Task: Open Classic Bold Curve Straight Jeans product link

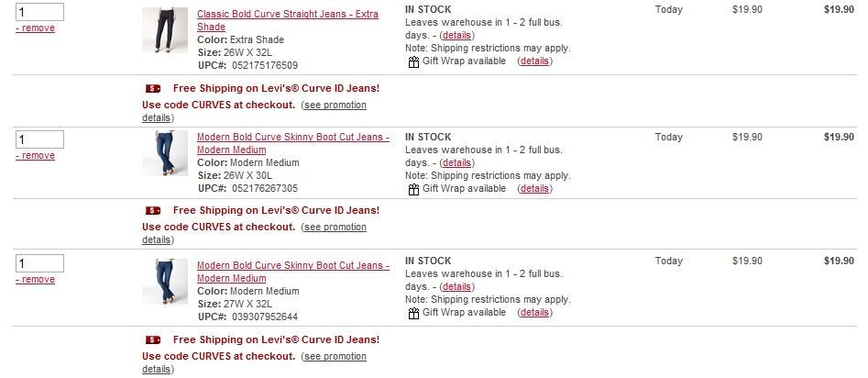Action: pos(288,20)
